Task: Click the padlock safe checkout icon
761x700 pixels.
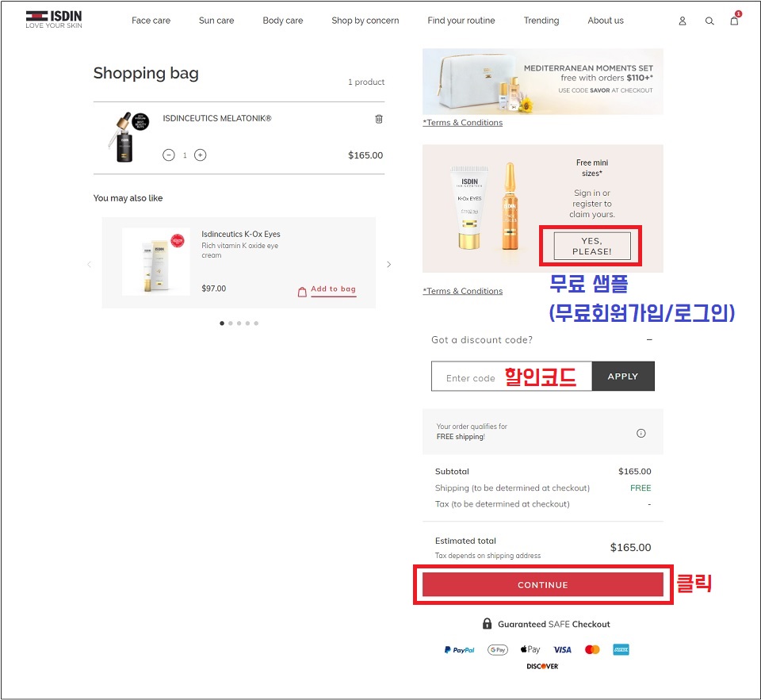Action: coord(487,623)
